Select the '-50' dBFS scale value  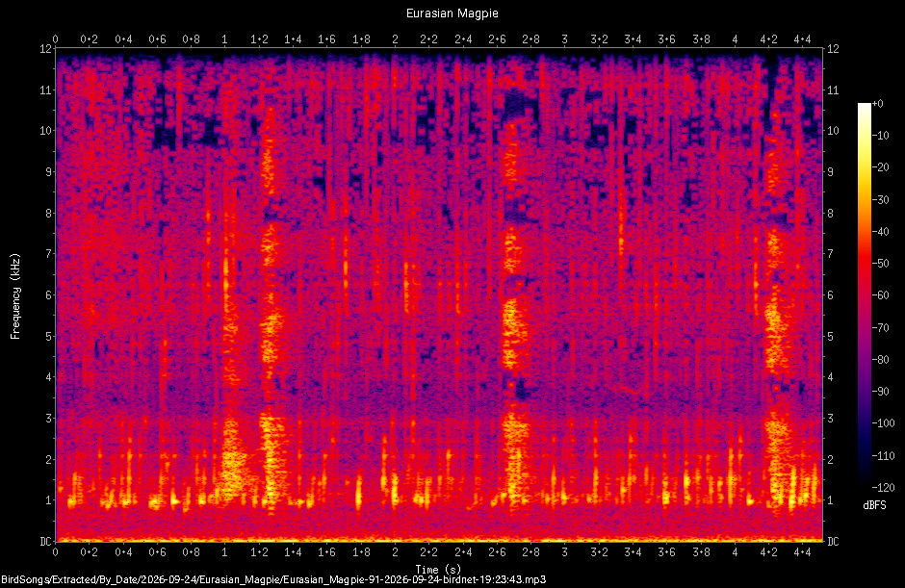[880, 263]
